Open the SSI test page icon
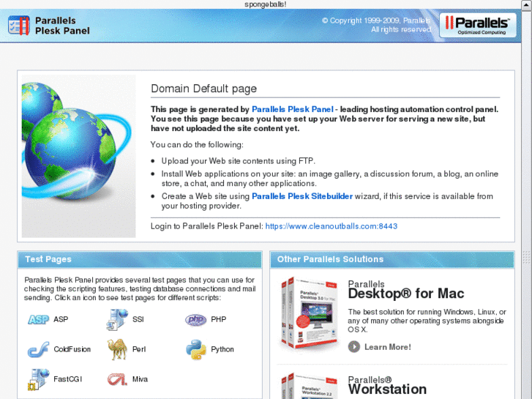532x399 pixels. pyautogui.click(x=117, y=319)
